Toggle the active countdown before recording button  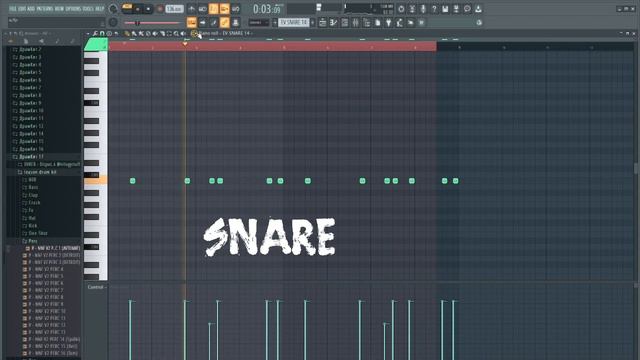pyautogui.click(x=213, y=9)
